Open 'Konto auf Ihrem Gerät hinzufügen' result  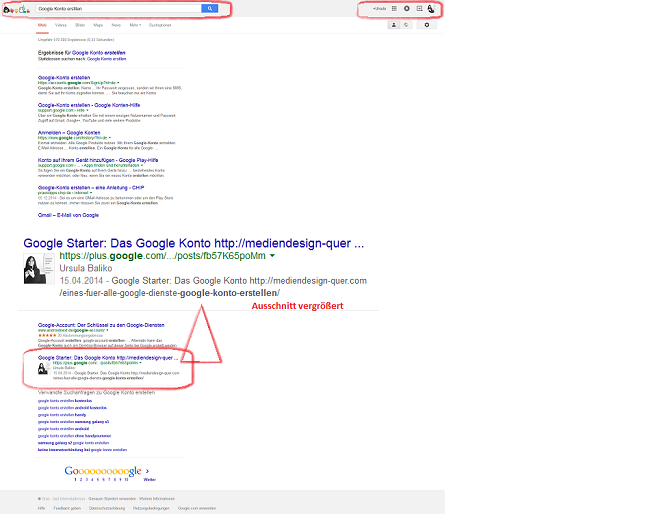point(98,160)
